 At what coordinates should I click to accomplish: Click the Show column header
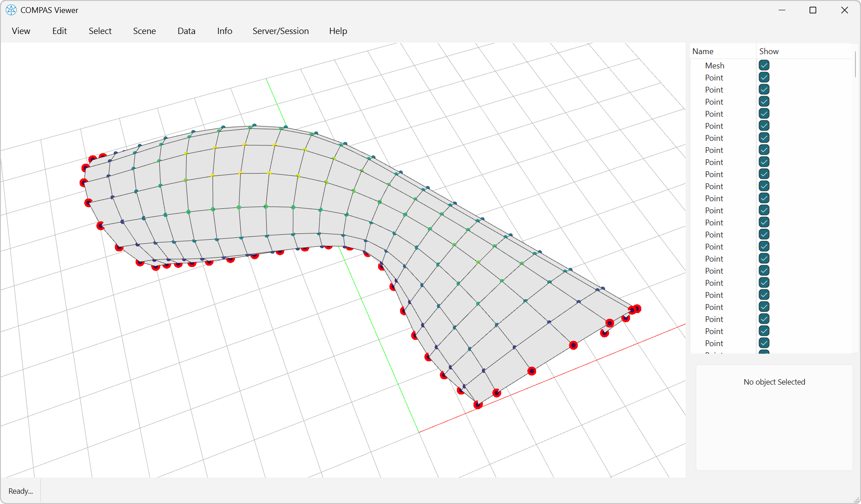(768, 51)
